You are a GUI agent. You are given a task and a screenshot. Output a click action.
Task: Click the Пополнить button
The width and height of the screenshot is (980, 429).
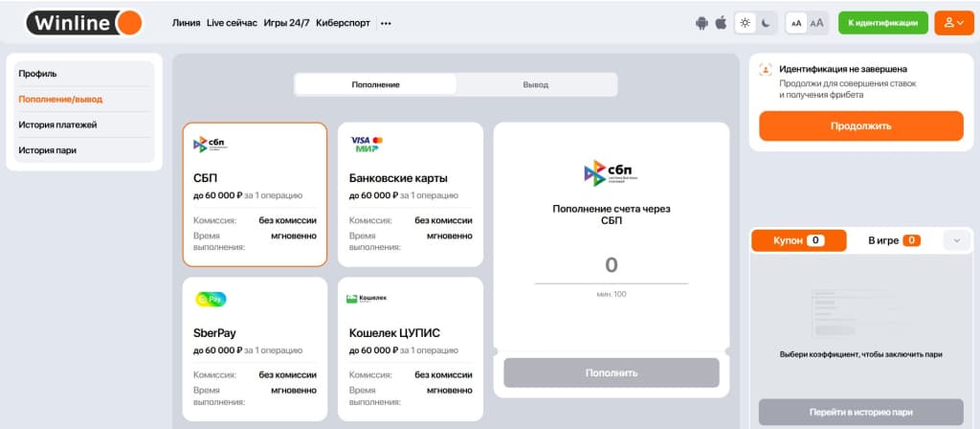tap(612, 373)
